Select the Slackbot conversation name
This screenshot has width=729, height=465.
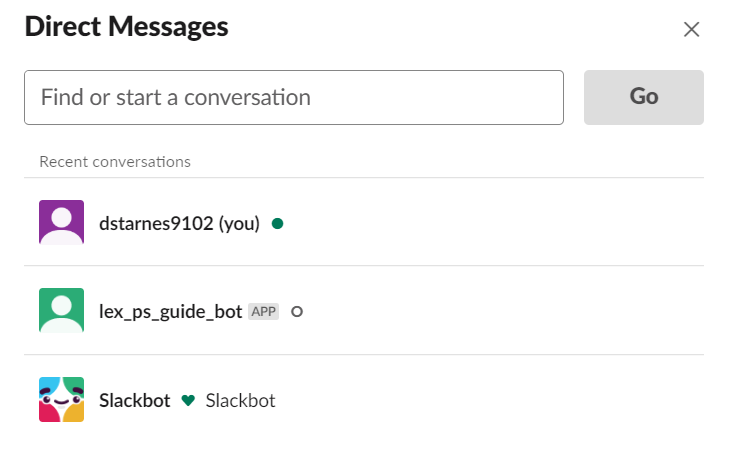click(x=135, y=400)
